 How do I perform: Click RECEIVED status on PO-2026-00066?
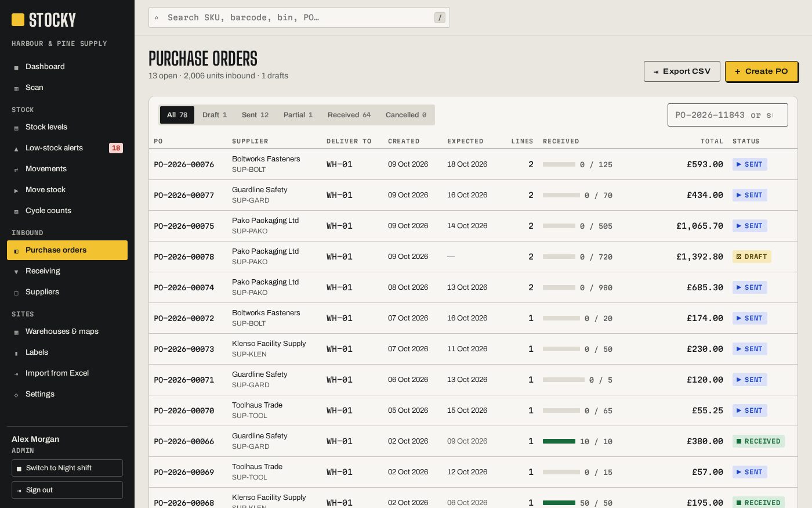pos(759,441)
